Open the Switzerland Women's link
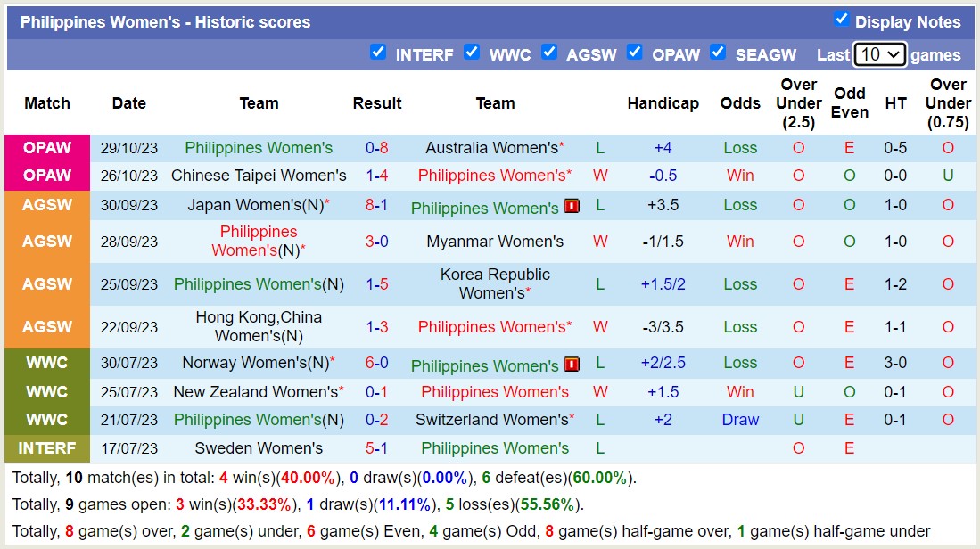 pyautogui.click(x=493, y=419)
